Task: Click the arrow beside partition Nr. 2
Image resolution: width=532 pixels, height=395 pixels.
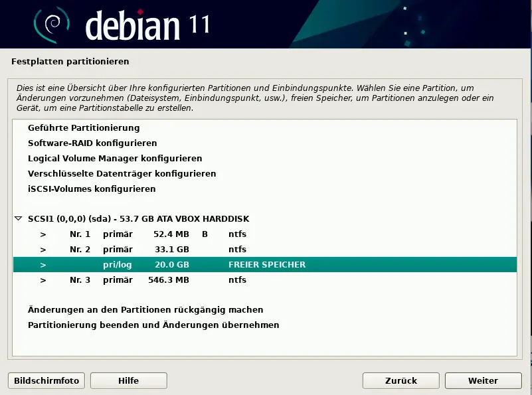Action: [43, 250]
